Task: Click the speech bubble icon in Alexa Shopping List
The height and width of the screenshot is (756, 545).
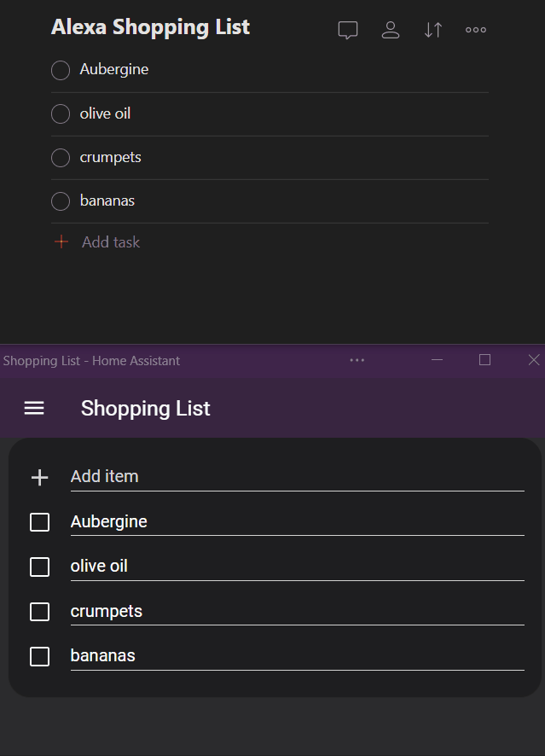Action: pos(348,30)
